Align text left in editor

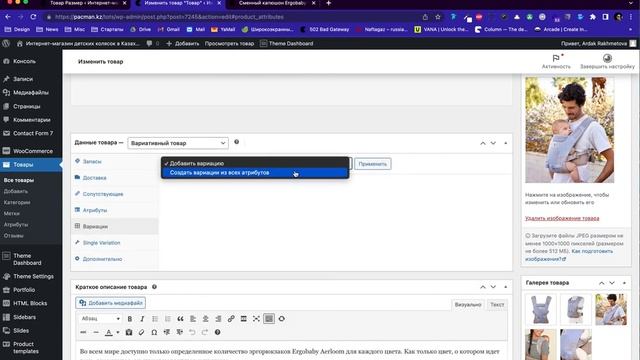193,319
